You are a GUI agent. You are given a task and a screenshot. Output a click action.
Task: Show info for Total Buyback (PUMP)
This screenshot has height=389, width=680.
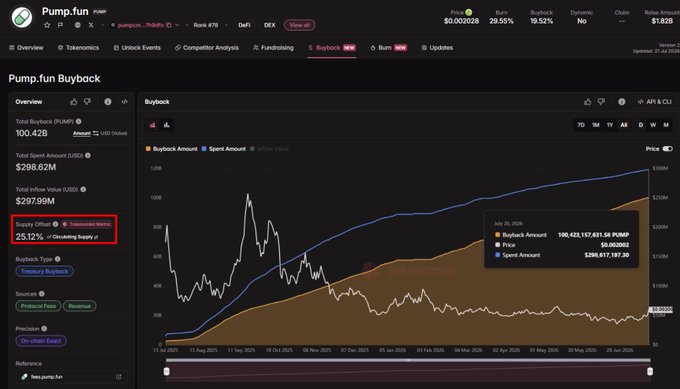click(x=78, y=121)
